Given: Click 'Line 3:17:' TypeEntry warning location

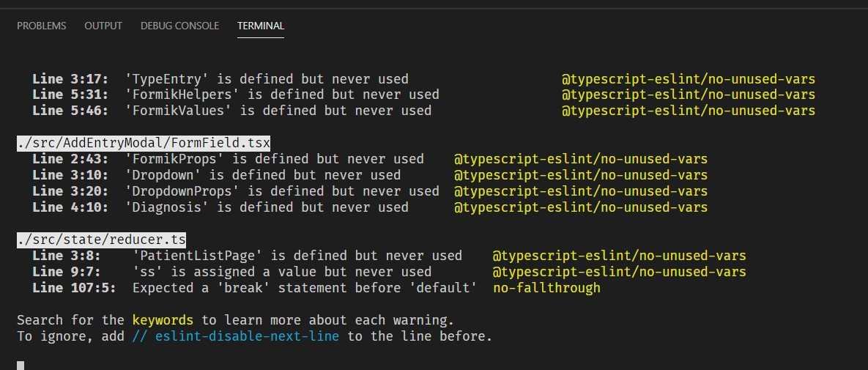Looking at the screenshot, I should pyautogui.click(x=70, y=78).
